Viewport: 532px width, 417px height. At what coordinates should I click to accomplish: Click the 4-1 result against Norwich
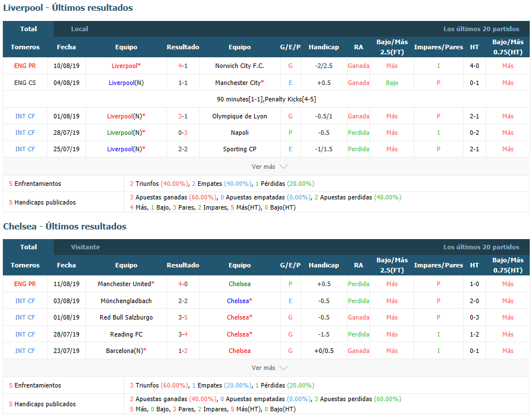coord(183,66)
